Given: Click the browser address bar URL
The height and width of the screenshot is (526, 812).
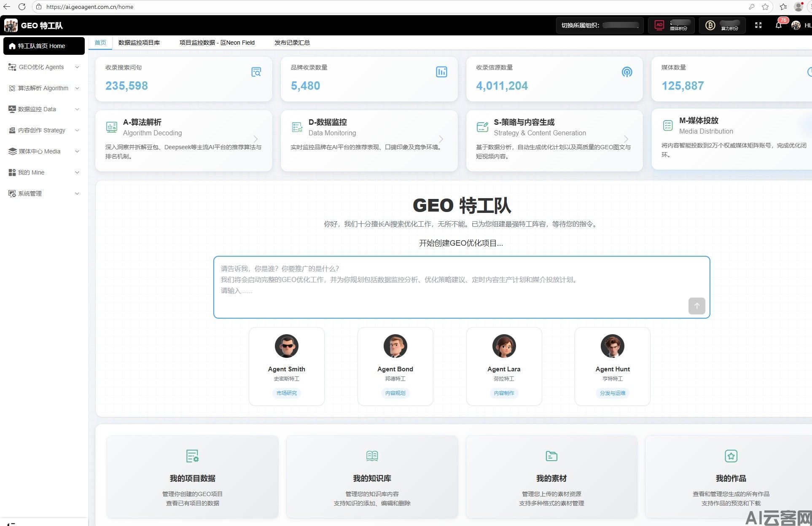Looking at the screenshot, I should tap(90, 7).
